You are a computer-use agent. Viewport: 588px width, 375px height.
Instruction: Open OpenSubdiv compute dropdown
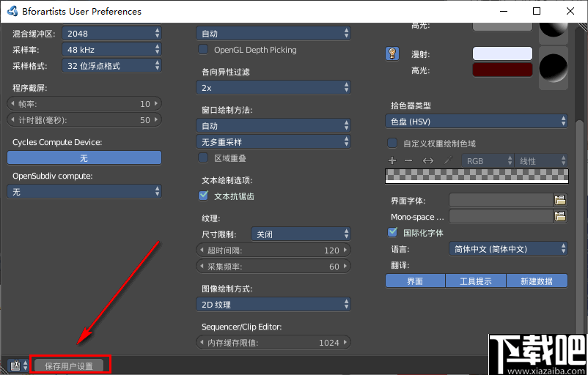point(84,191)
